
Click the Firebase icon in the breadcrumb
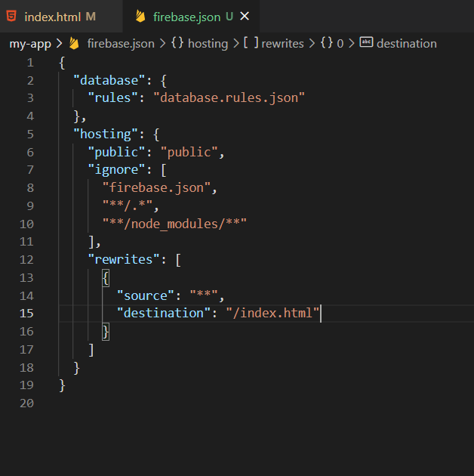74,43
